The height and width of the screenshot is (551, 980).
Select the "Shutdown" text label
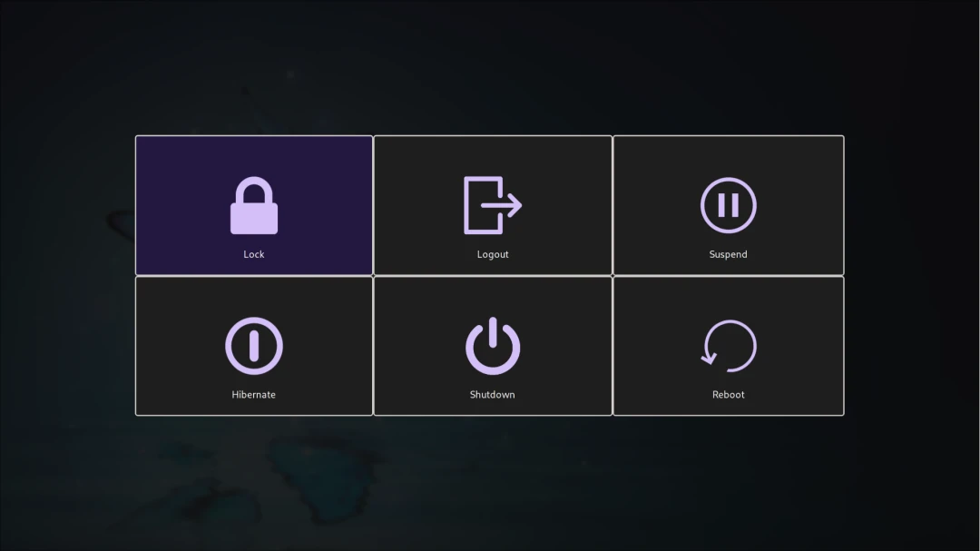pyautogui.click(x=493, y=395)
